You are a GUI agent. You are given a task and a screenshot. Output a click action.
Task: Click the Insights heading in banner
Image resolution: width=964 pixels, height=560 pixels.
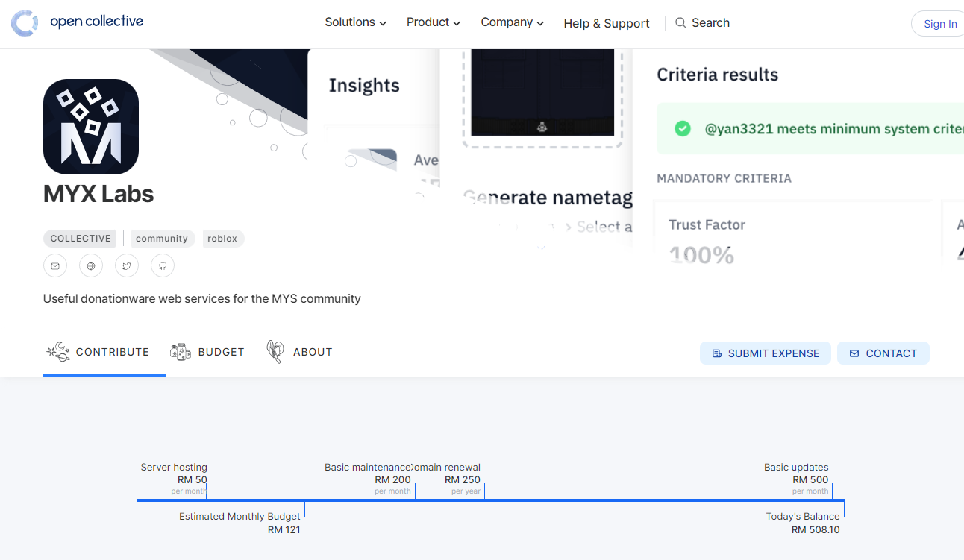[364, 86]
